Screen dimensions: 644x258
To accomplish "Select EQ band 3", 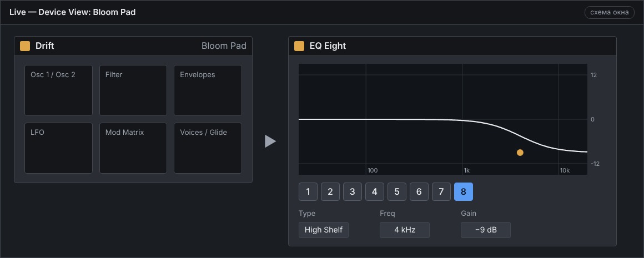I will [353, 191].
